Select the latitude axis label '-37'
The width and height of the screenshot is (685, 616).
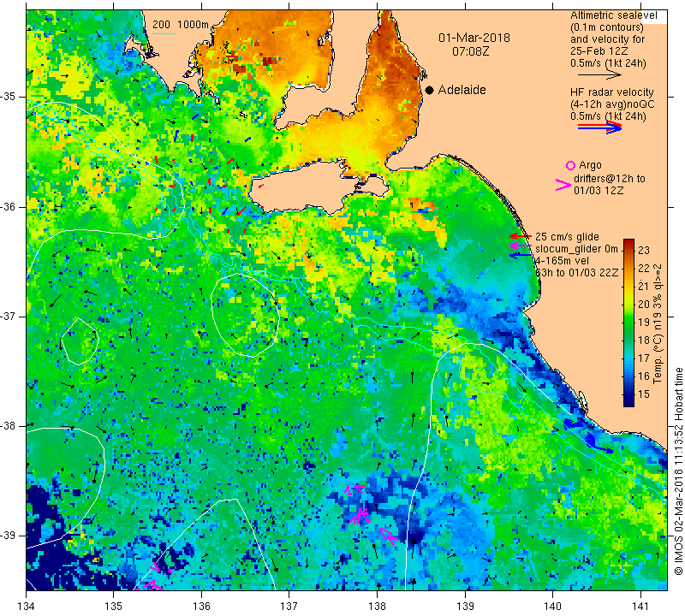pos(8,316)
